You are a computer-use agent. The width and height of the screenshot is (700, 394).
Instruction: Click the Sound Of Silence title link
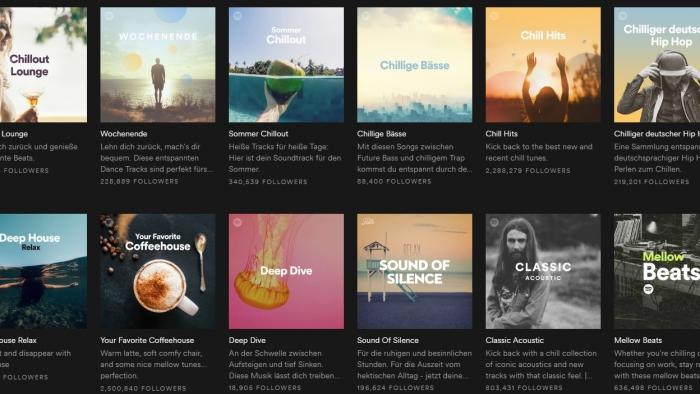(x=388, y=340)
